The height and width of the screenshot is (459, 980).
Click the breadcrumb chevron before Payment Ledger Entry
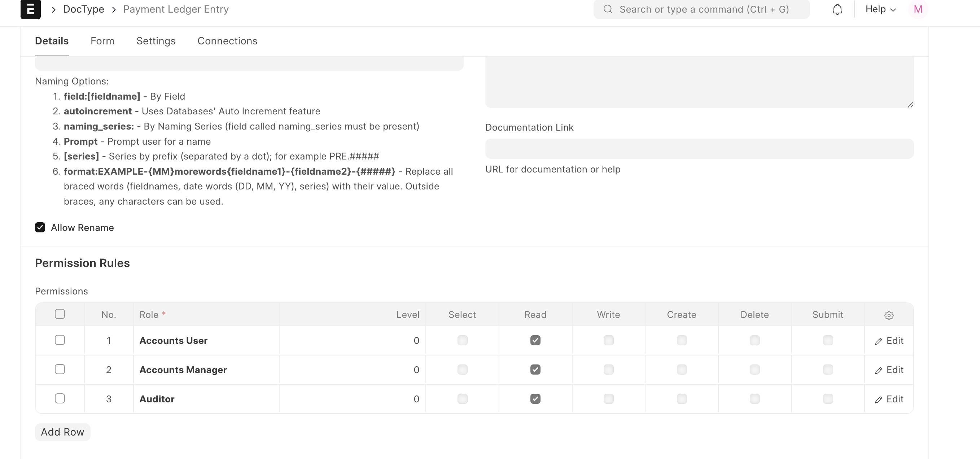click(x=114, y=9)
